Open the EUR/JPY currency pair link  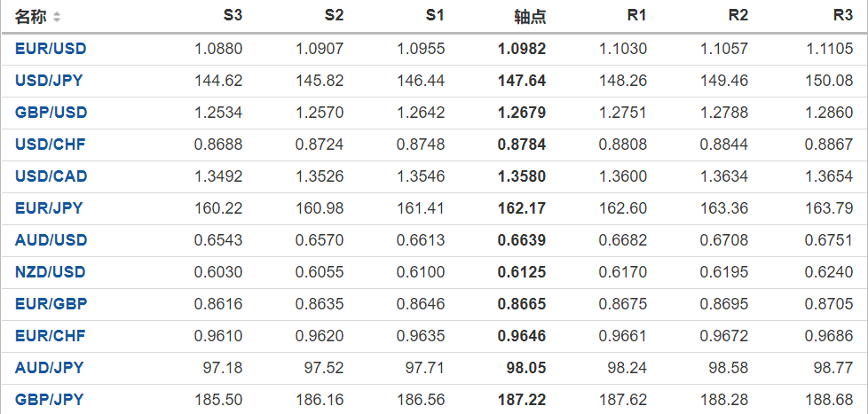coord(49,208)
